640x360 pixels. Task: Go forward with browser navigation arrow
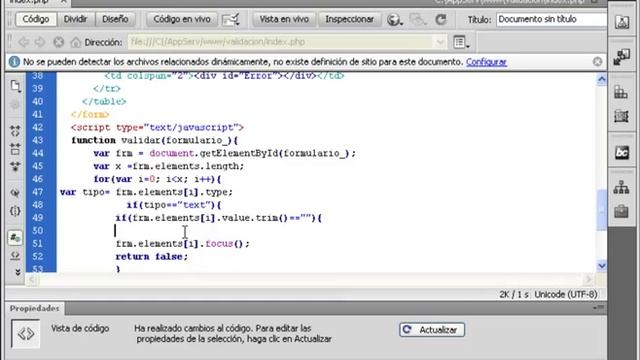coord(40,42)
